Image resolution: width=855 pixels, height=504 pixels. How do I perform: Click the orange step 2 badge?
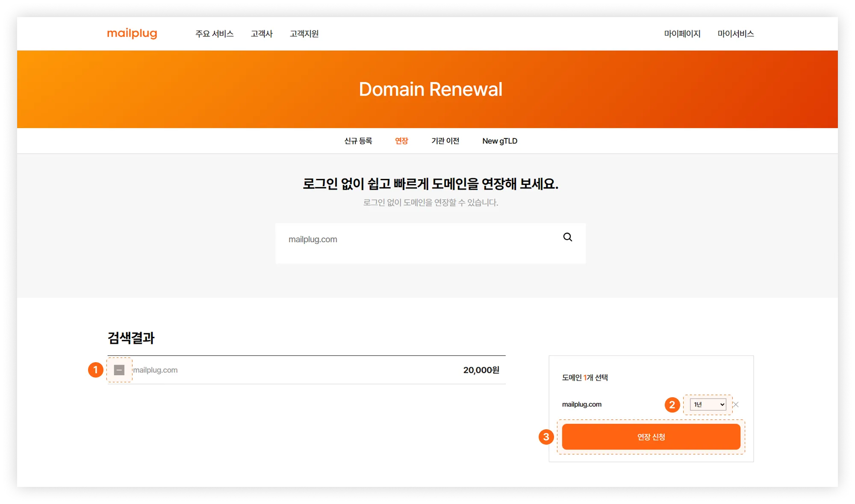point(672,404)
